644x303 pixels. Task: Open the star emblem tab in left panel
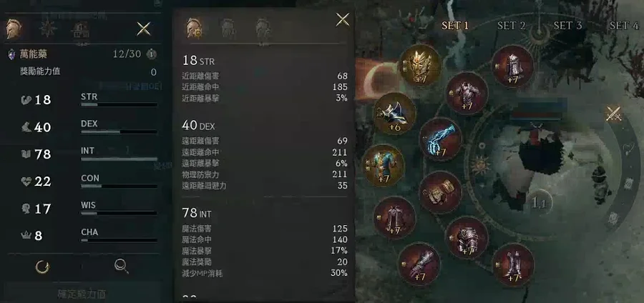pyautogui.click(x=48, y=29)
